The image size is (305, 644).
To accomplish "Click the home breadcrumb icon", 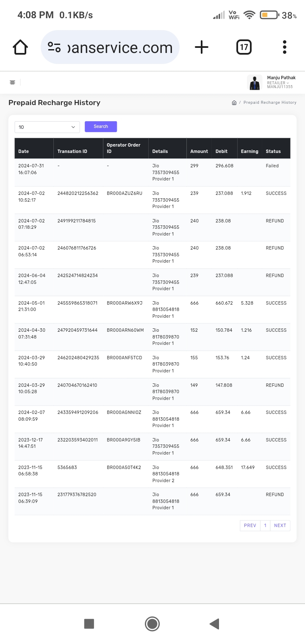I will click(234, 103).
